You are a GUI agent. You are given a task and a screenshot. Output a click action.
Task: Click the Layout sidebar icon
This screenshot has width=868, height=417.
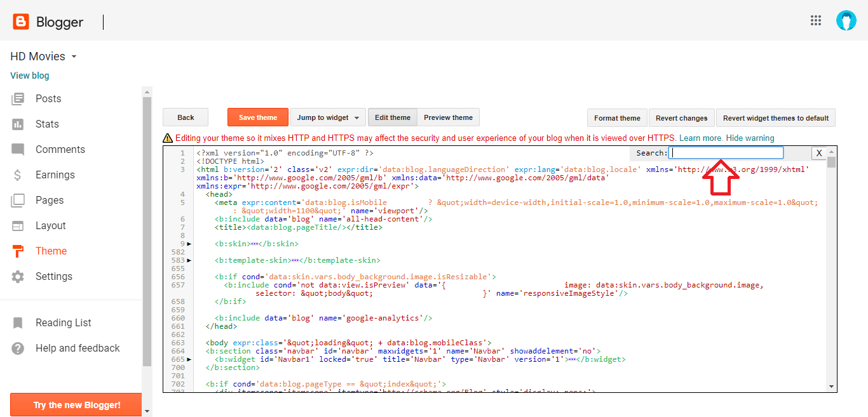[18, 226]
